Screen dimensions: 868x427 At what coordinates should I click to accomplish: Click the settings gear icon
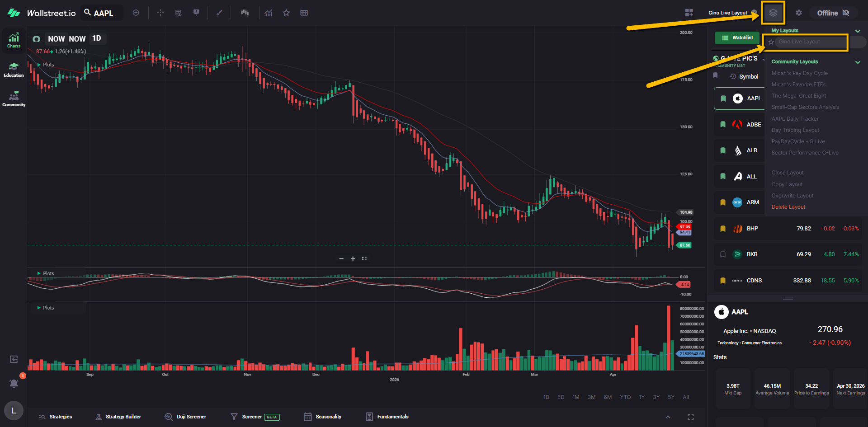pyautogui.click(x=799, y=13)
